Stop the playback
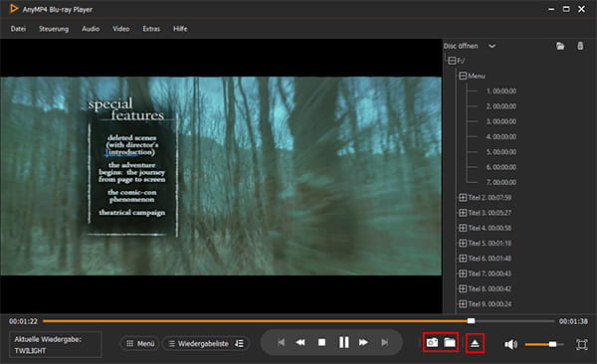The width and height of the screenshot is (597, 364). coord(321,343)
